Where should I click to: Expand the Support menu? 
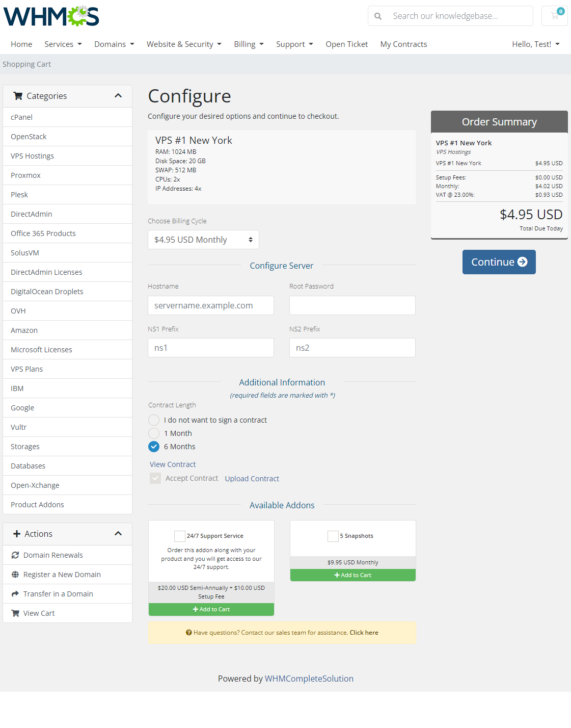[x=294, y=44]
